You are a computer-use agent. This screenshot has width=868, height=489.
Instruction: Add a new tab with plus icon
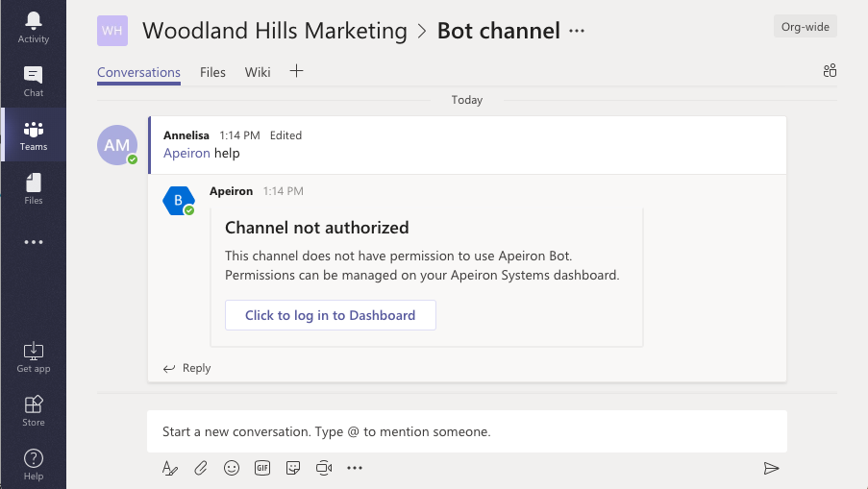(296, 71)
